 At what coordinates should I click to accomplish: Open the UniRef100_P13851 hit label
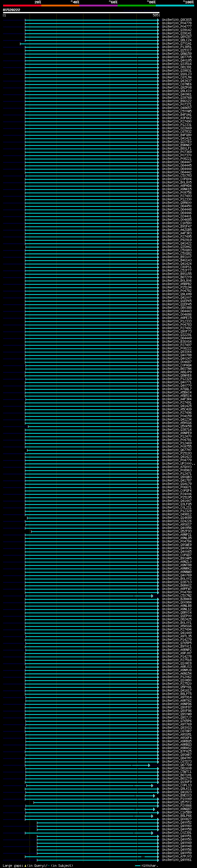click(176, 47)
